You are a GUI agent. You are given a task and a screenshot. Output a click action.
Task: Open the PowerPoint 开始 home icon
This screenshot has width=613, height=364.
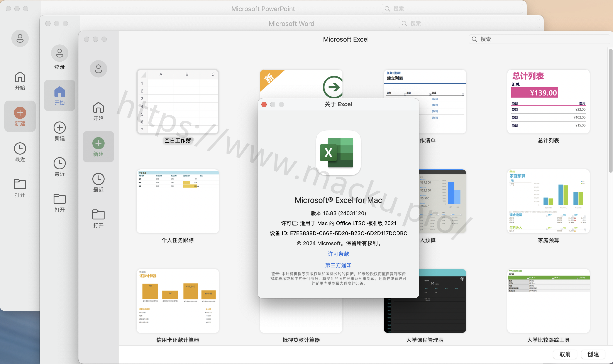coord(20,77)
